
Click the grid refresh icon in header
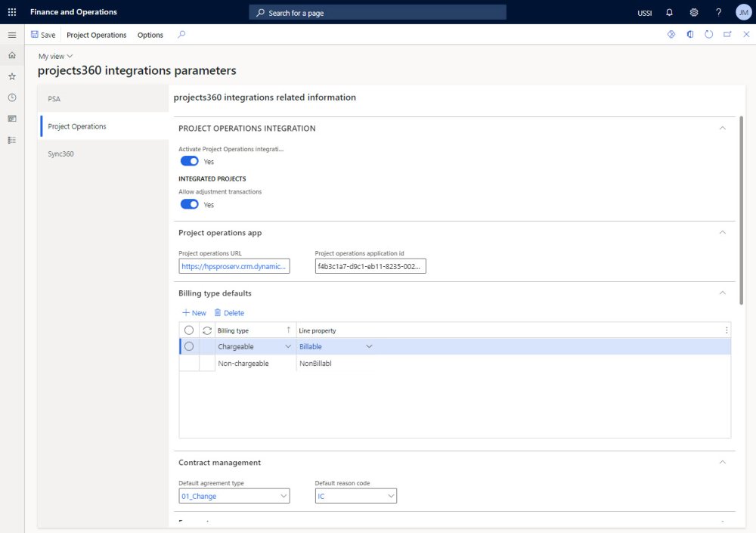click(x=207, y=330)
